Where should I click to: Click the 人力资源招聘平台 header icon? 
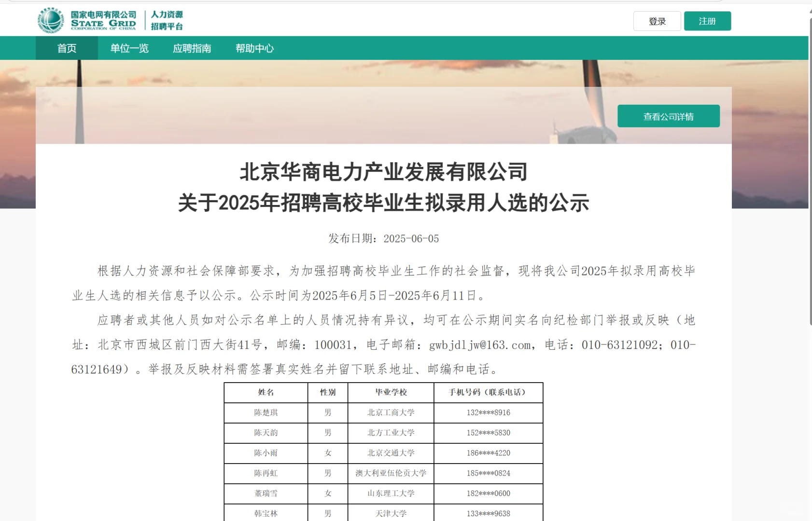point(168,20)
